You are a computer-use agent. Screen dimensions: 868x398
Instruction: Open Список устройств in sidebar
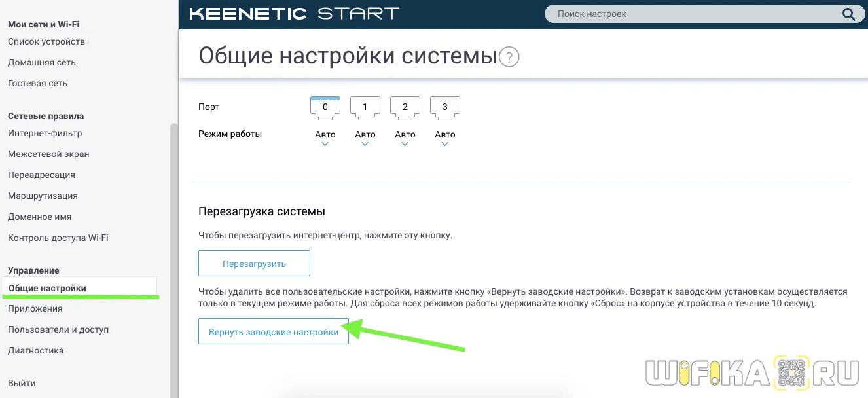tap(46, 41)
